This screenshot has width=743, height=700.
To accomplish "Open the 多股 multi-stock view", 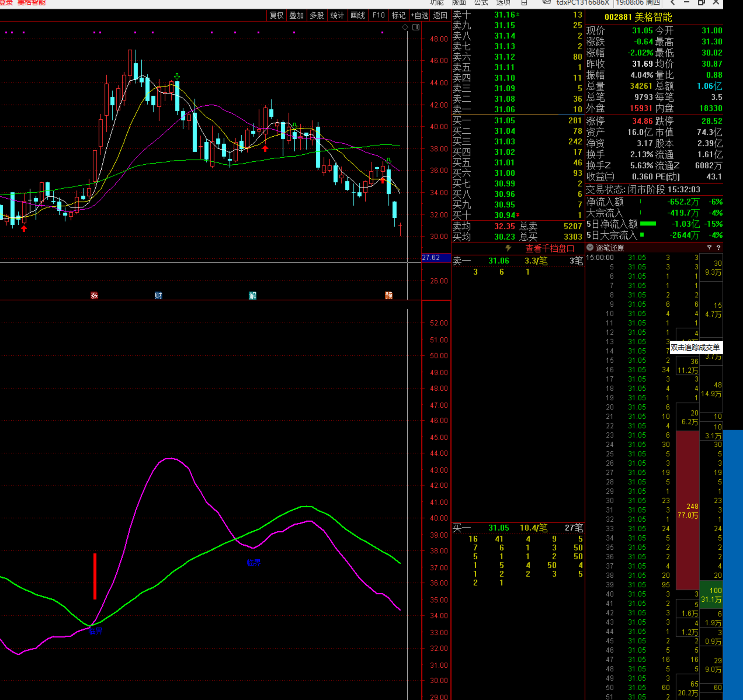I will (317, 15).
